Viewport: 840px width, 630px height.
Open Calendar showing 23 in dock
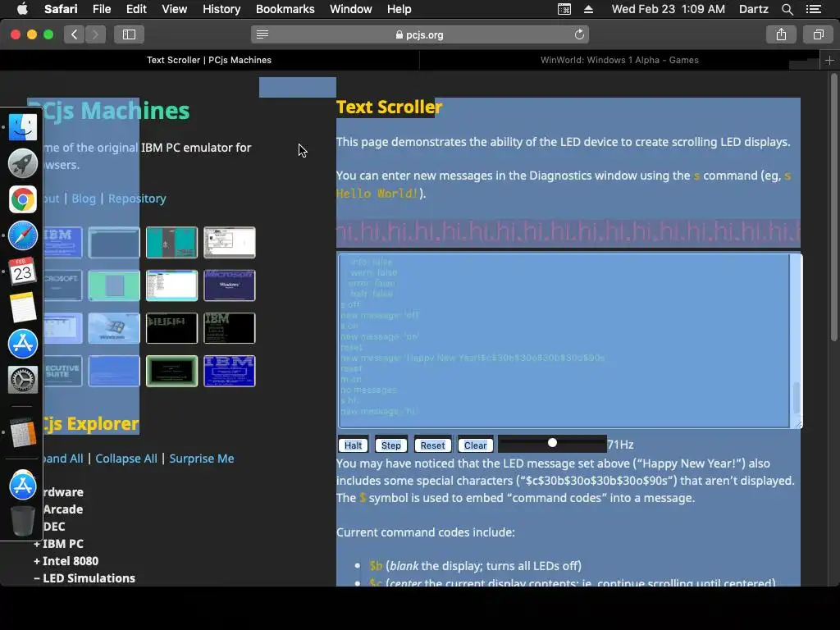click(22, 272)
